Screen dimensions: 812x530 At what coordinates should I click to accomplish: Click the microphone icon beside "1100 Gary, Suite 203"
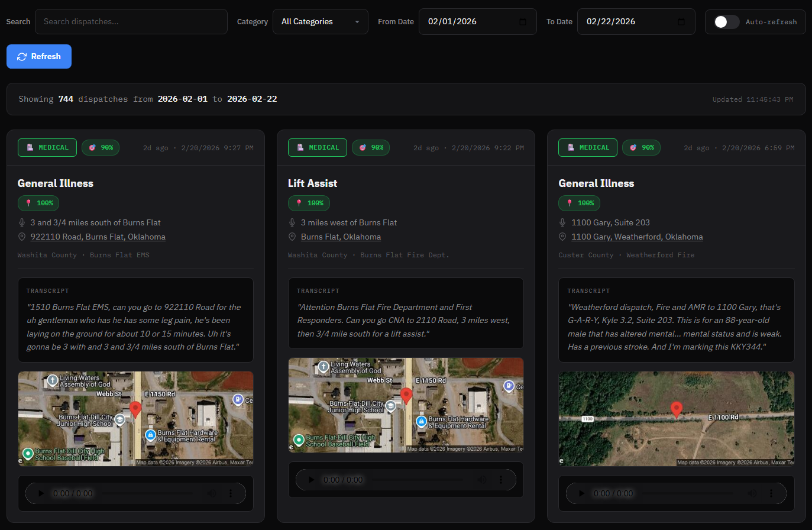pos(562,222)
